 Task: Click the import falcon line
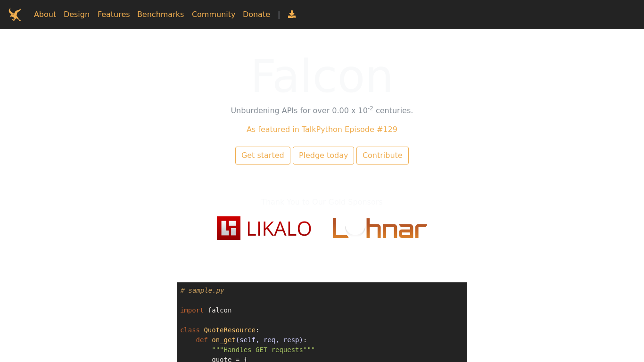click(x=206, y=310)
